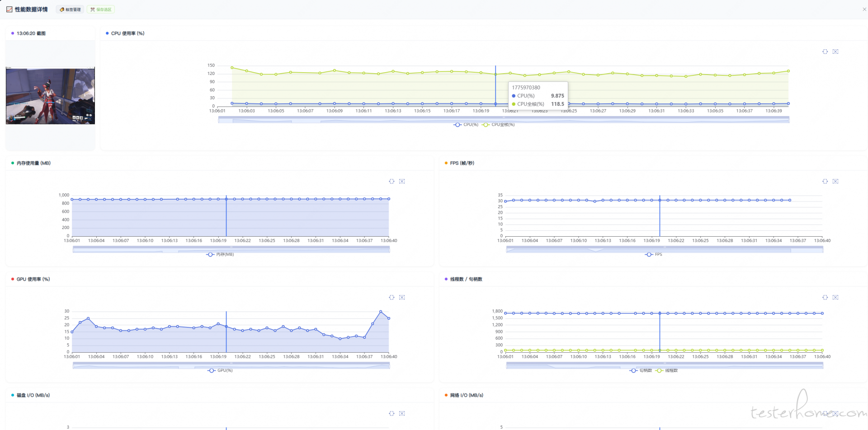868x430 pixels.
Task: Click the 保存选区 save selection button
Action: [x=101, y=9]
